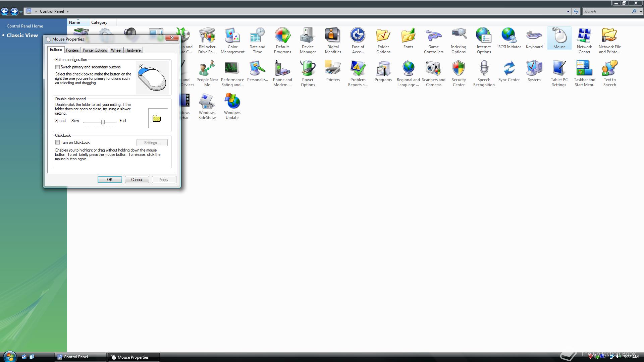Open Windows SideShow icon
The height and width of the screenshot is (362, 644).
(x=207, y=106)
